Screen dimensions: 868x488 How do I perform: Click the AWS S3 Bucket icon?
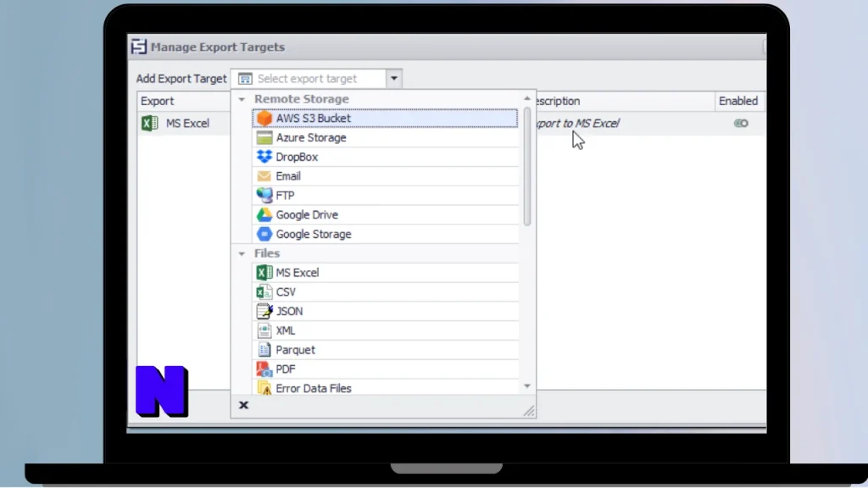pyautogui.click(x=264, y=118)
